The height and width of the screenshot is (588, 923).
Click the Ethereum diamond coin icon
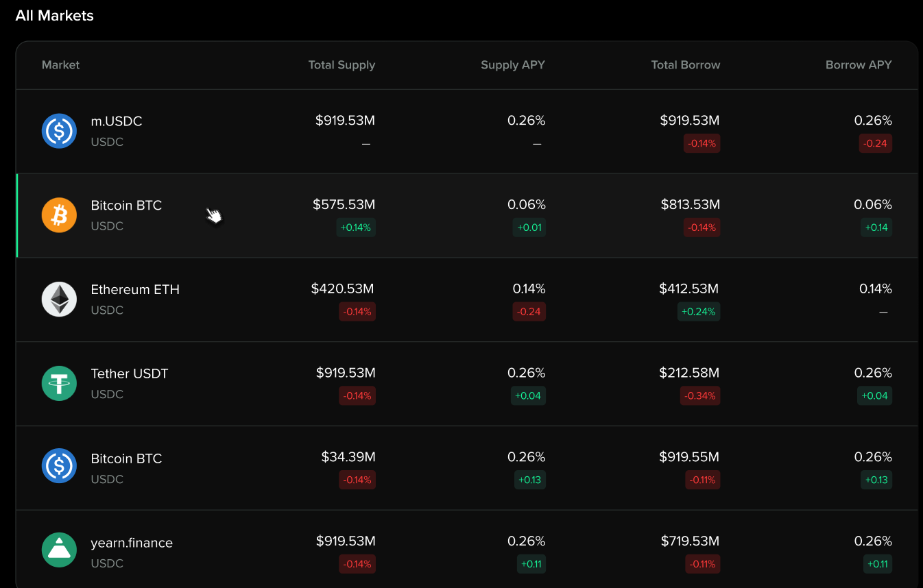[59, 299]
